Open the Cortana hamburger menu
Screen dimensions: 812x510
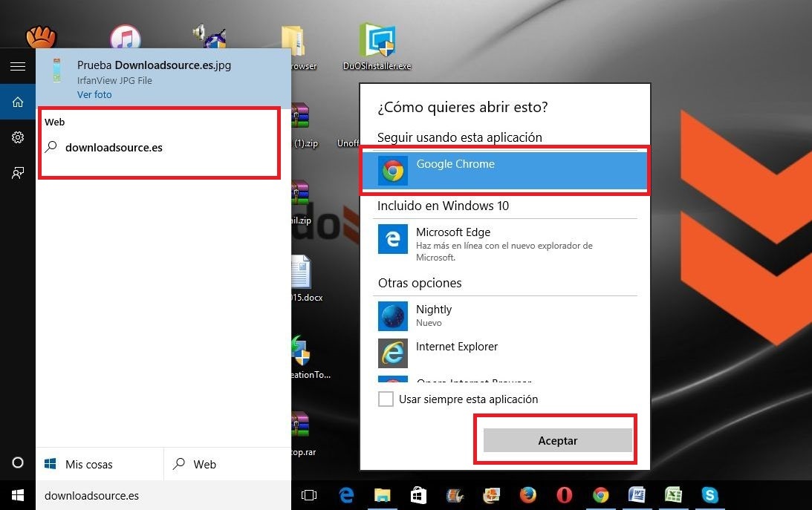pyautogui.click(x=18, y=66)
